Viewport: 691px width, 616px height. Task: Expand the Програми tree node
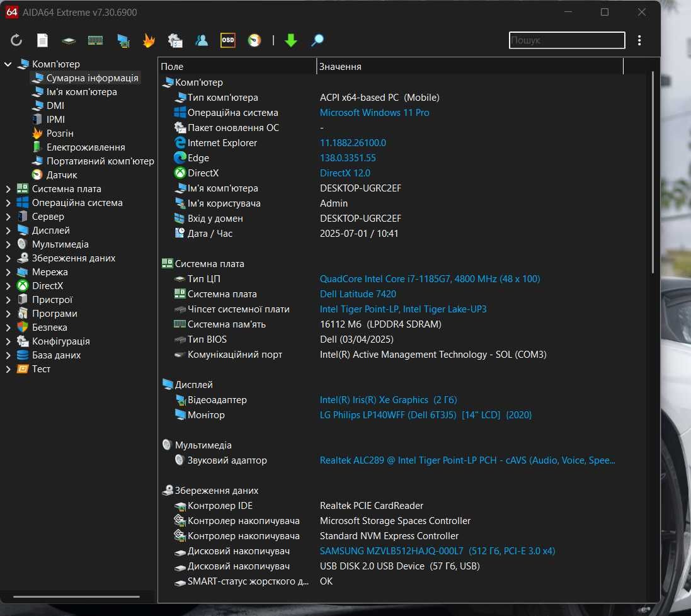pyautogui.click(x=8, y=314)
